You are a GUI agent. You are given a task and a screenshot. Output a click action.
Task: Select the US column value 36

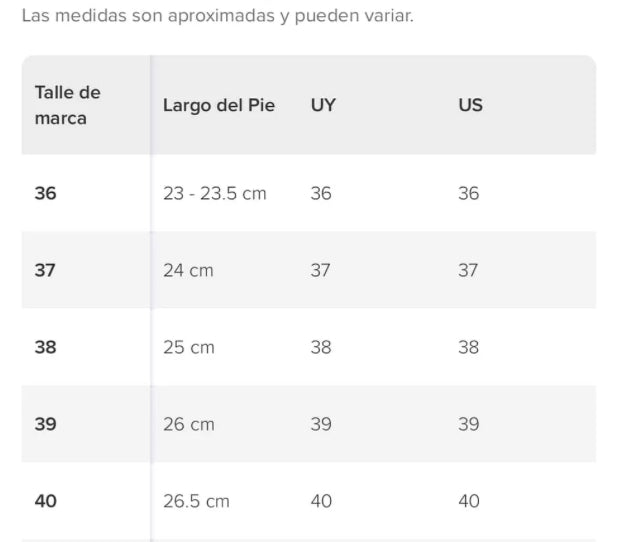pos(468,193)
